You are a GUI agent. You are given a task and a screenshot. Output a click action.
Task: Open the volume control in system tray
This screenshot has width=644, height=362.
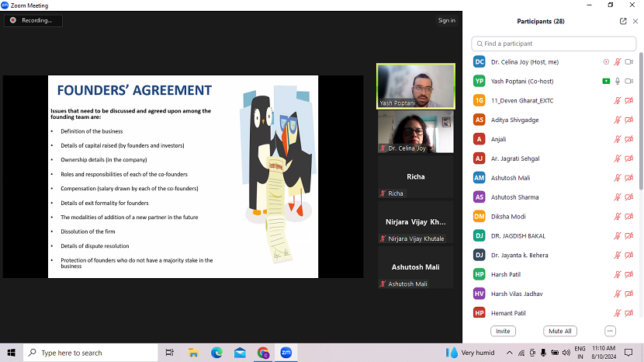(x=566, y=353)
